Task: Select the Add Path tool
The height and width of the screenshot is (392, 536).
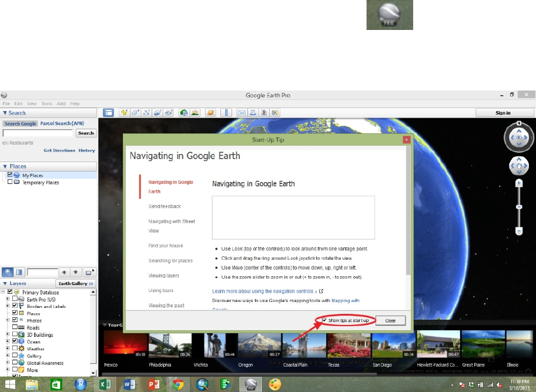Action: point(147,112)
